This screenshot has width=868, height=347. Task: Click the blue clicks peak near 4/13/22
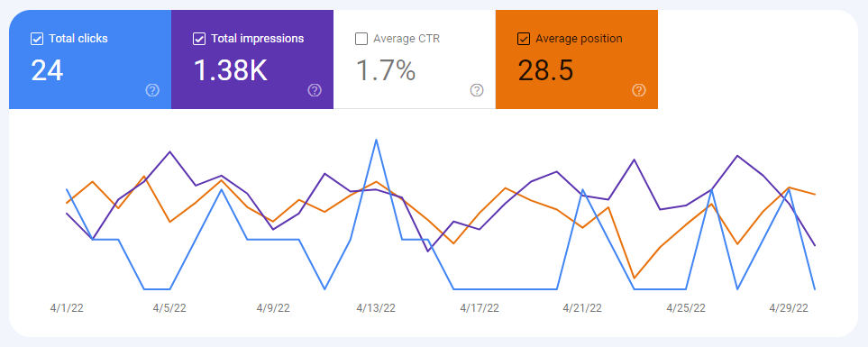tap(377, 140)
